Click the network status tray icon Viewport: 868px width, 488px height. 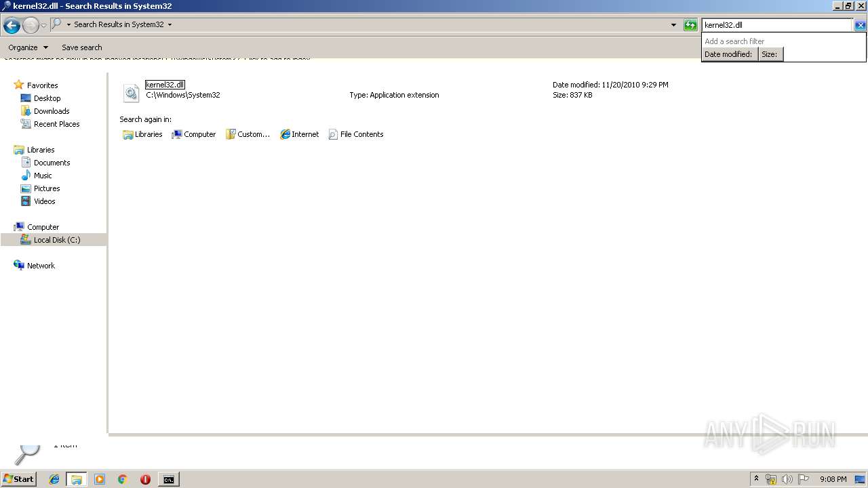[771, 479]
